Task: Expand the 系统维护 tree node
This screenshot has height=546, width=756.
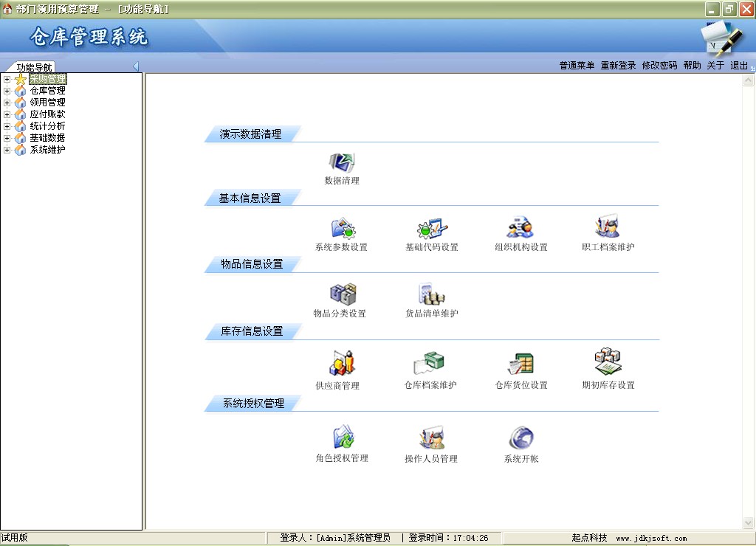Action: point(7,150)
